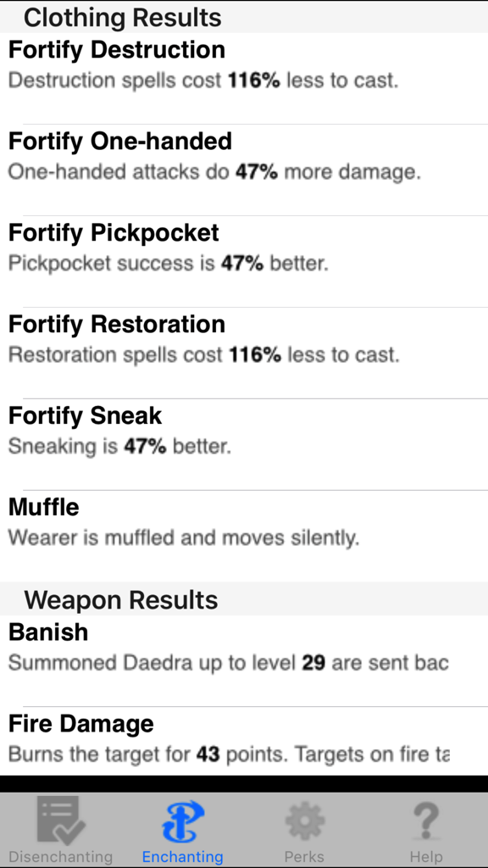The height and width of the screenshot is (868, 488).
Task: Open the Perks tab
Action: (x=304, y=831)
